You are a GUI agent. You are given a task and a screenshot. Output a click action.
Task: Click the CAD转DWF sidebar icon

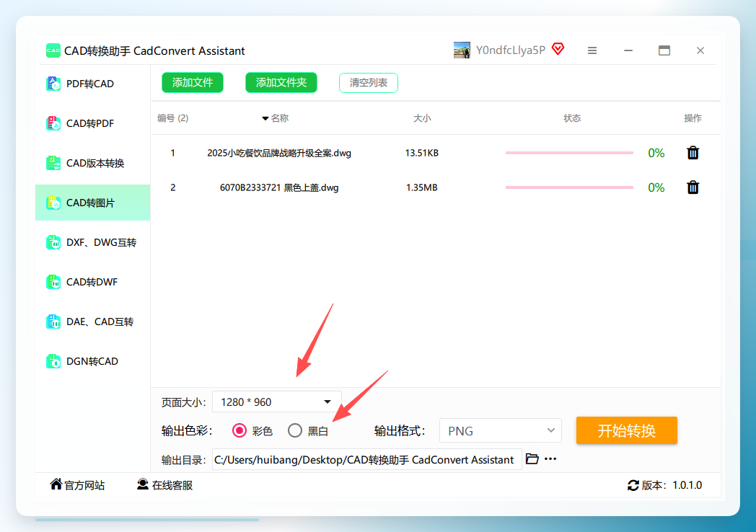click(x=53, y=282)
